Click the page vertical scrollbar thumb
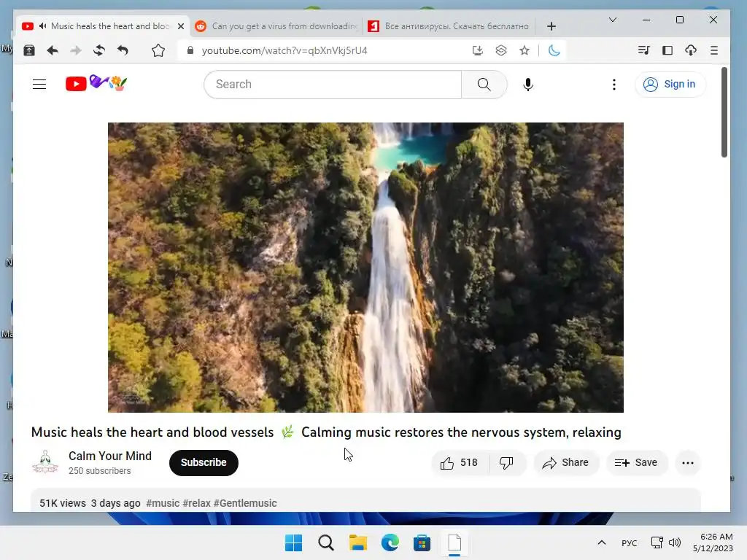The width and height of the screenshot is (747, 560). click(x=724, y=112)
